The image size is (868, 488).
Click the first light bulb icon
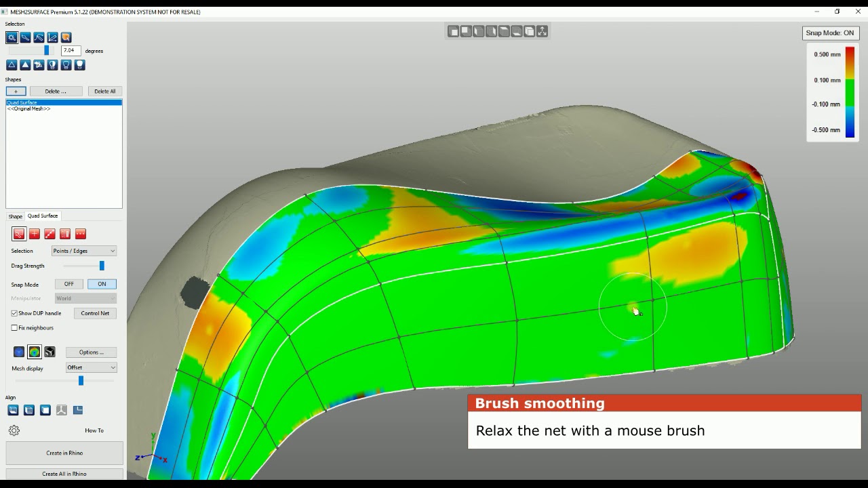pos(52,65)
